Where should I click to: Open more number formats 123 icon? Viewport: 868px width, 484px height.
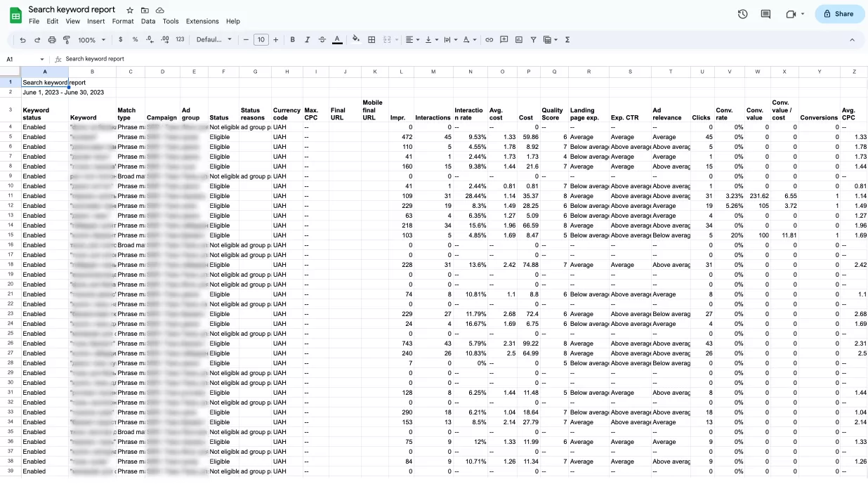pyautogui.click(x=180, y=40)
